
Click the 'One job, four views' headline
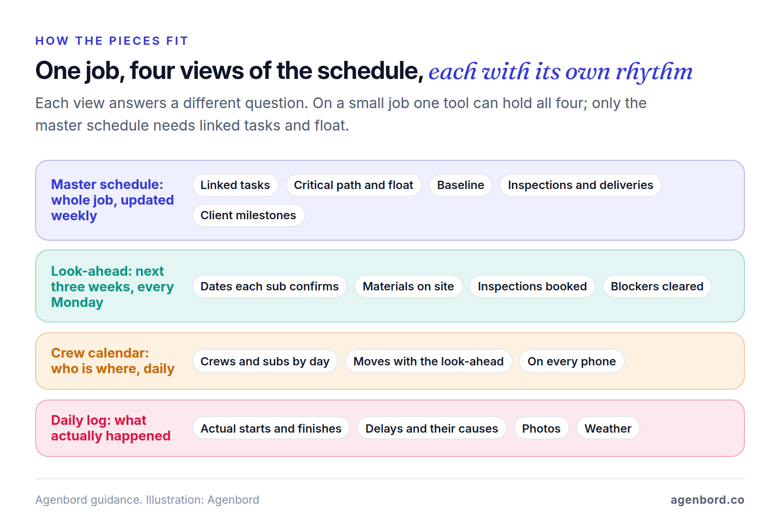[229, 71]
